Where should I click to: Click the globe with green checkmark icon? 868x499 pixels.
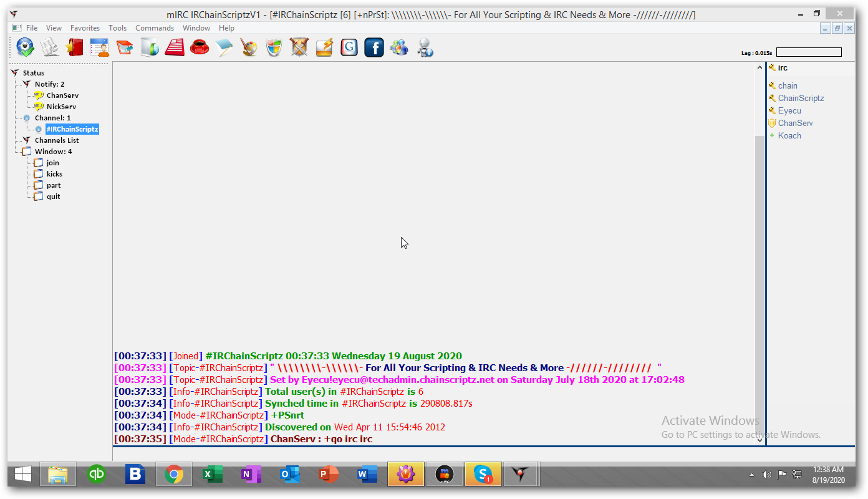[25, 47]
